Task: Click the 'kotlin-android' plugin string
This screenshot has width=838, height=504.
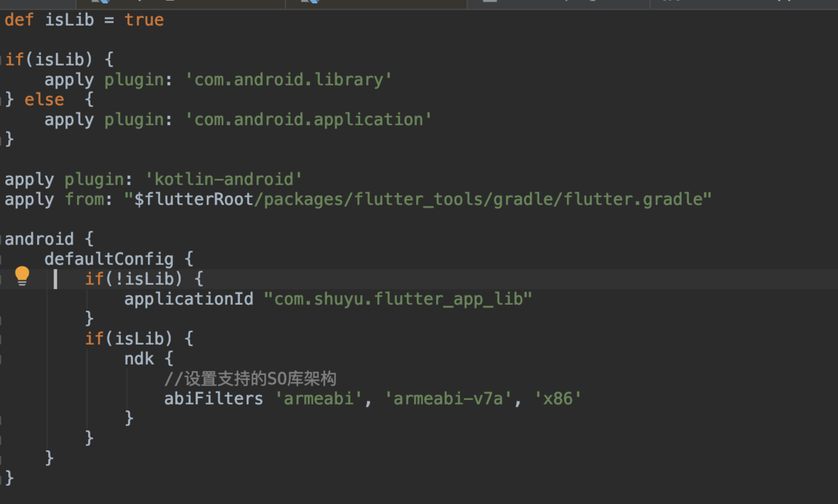Action: (224, 179)
